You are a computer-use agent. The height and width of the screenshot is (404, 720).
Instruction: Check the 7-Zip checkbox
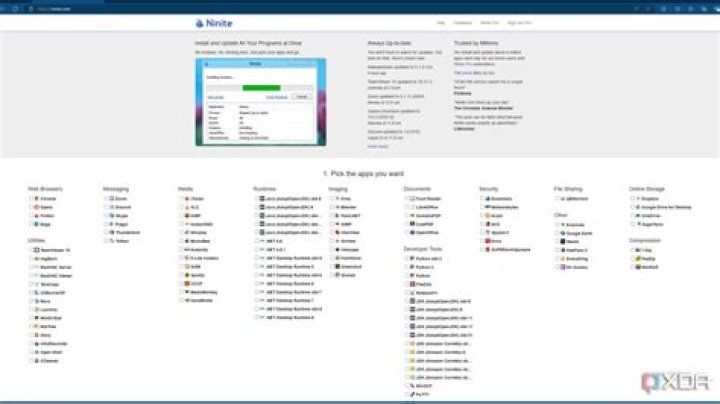632,250
